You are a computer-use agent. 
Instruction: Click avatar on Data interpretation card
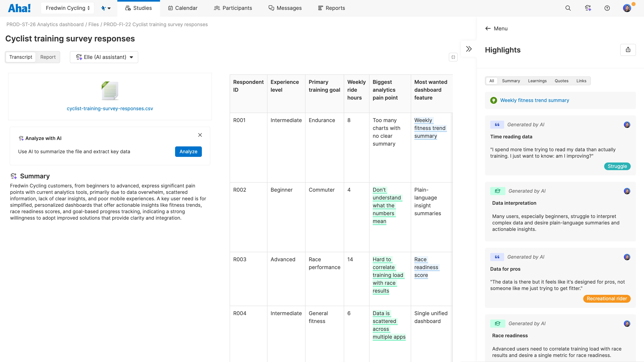pos(627,191)
